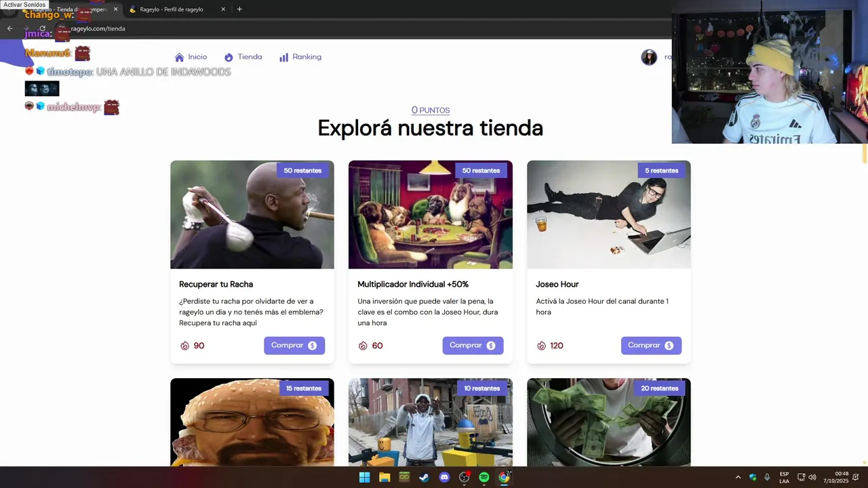Open the volume speaker tray icon

[812, 477]
